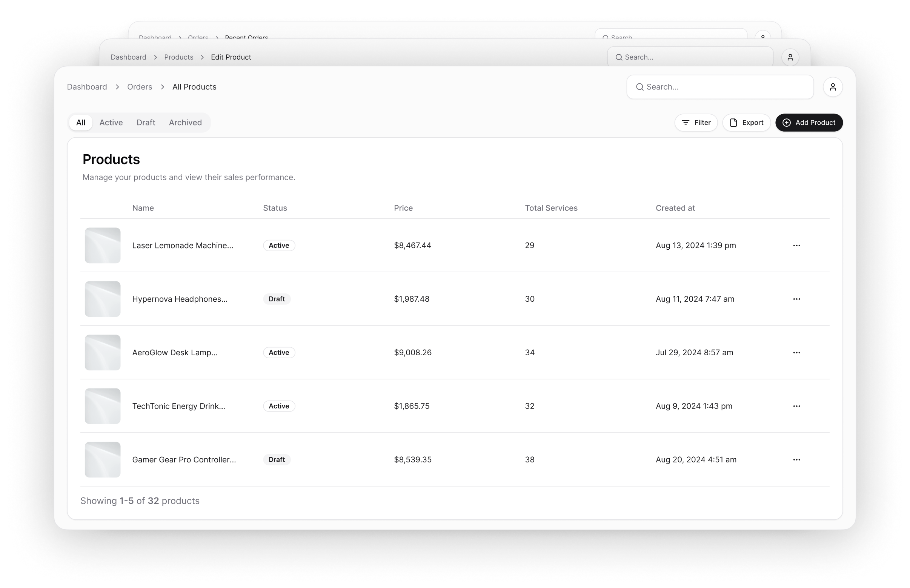
Task: Click the Gamer Gear Pro Controller thumbnail
Action: [x=102, y=459]
